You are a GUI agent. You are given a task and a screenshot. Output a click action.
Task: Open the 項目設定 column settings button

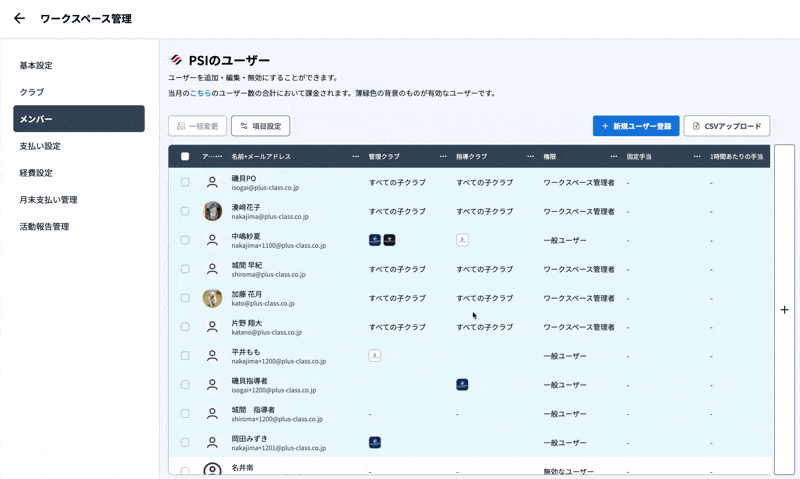[x=260, y=126]
